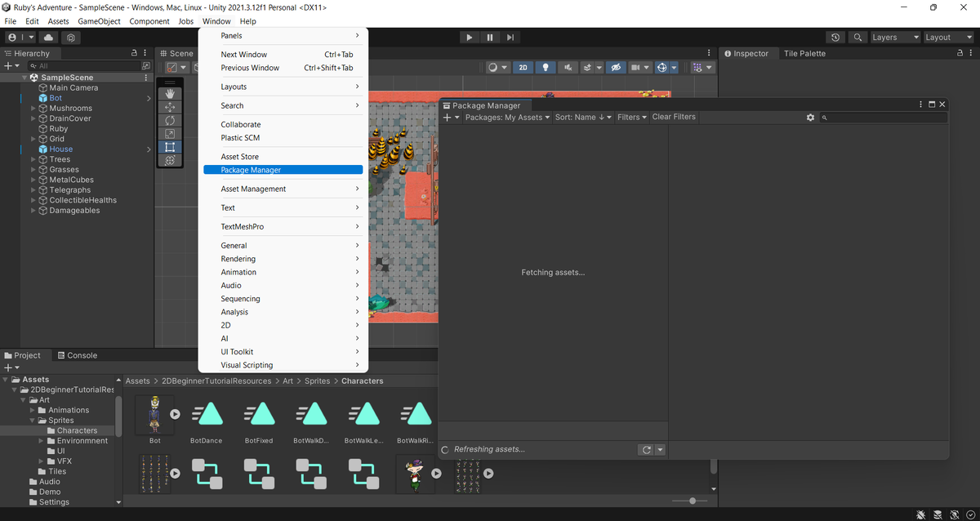Click the Step frame button
This screenshot has height=521, width=980.
510,38
